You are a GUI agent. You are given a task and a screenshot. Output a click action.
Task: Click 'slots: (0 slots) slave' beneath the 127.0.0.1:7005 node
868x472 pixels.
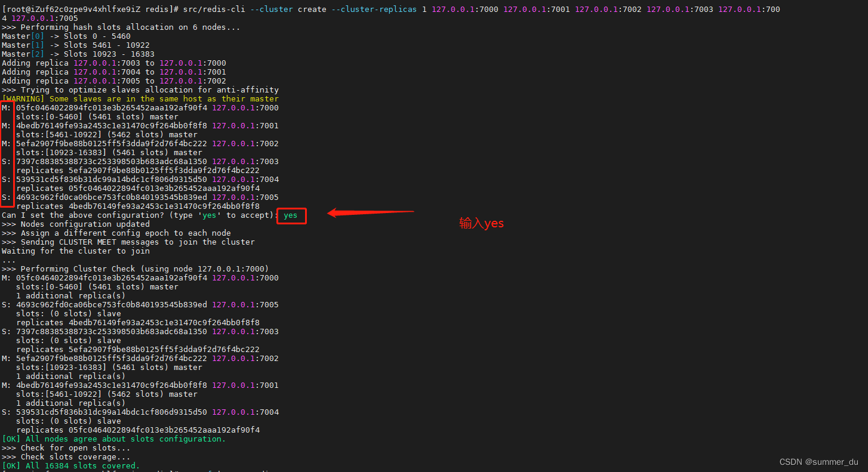coord(69,314)
